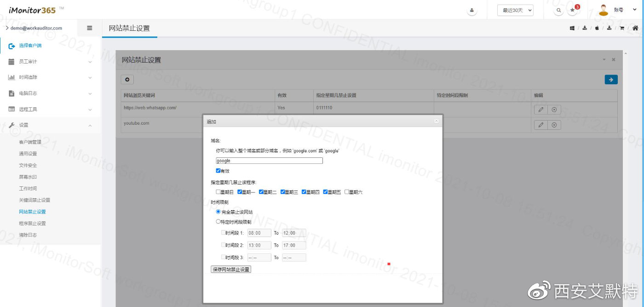This screenshot has height=307, width=644.
Task: Expand the 远程工具 chevron
Action: [90, 110]
